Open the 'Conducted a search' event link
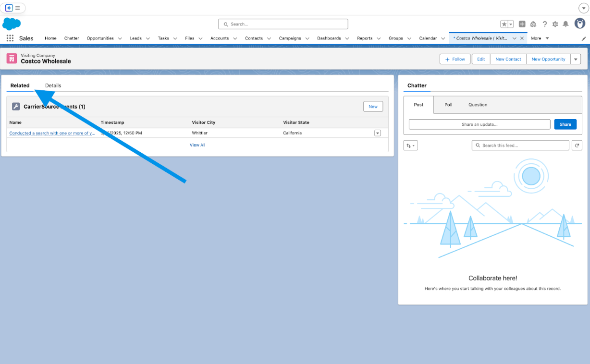This screenshot has height=364, width=590. coord(52,133)
